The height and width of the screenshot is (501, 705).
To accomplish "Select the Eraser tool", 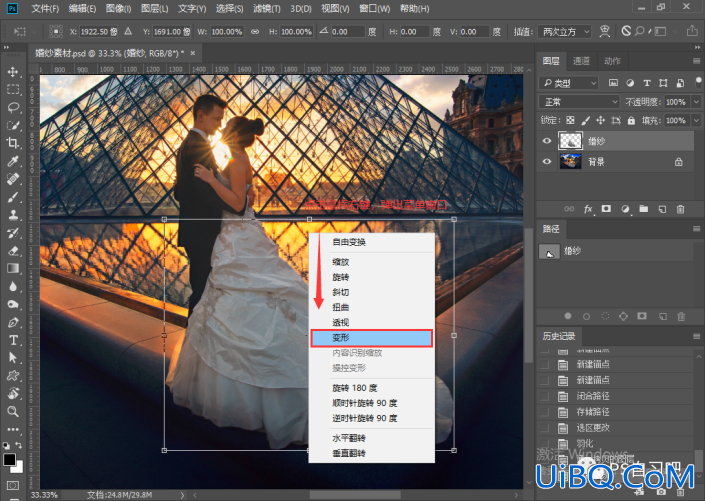I will pyautogui.click(x=13, y=250).
